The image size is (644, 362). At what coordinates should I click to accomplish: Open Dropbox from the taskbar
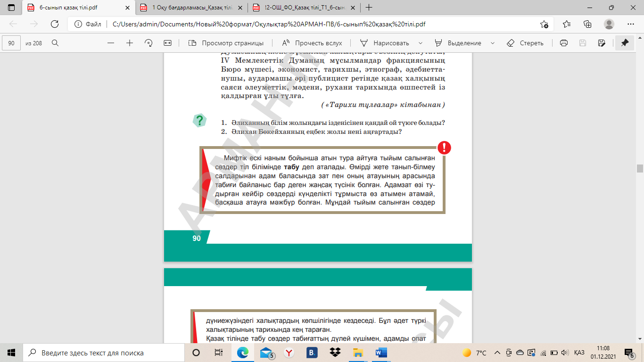tap(335, 353)
